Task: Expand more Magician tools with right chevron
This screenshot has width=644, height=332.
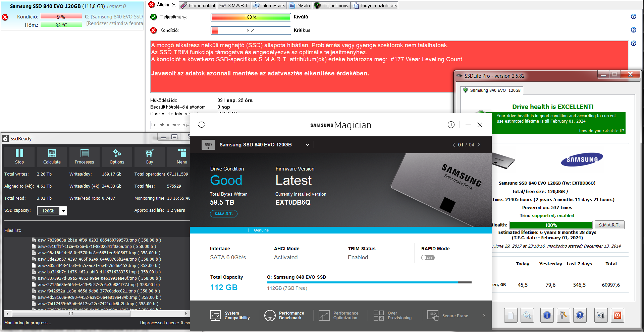Action: 484,316
